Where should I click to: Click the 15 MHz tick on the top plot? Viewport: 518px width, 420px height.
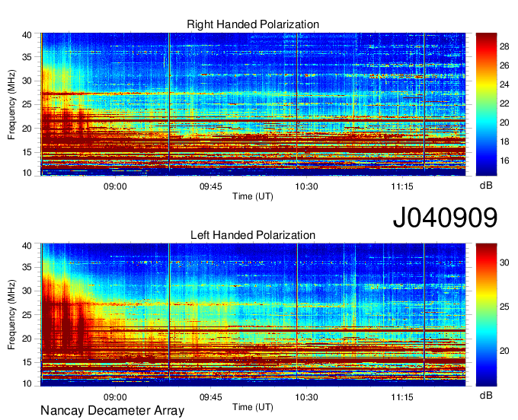coord(27,152)
